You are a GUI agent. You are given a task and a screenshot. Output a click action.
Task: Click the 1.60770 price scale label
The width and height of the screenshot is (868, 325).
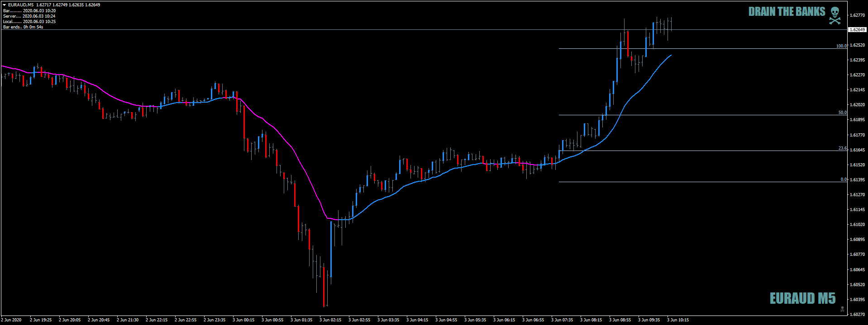click(x=857, y=254)
